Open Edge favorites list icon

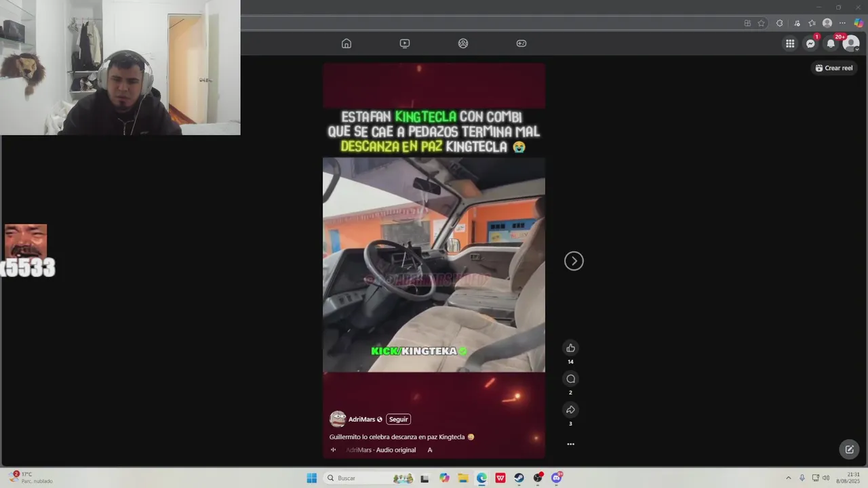tap(812, 23)
